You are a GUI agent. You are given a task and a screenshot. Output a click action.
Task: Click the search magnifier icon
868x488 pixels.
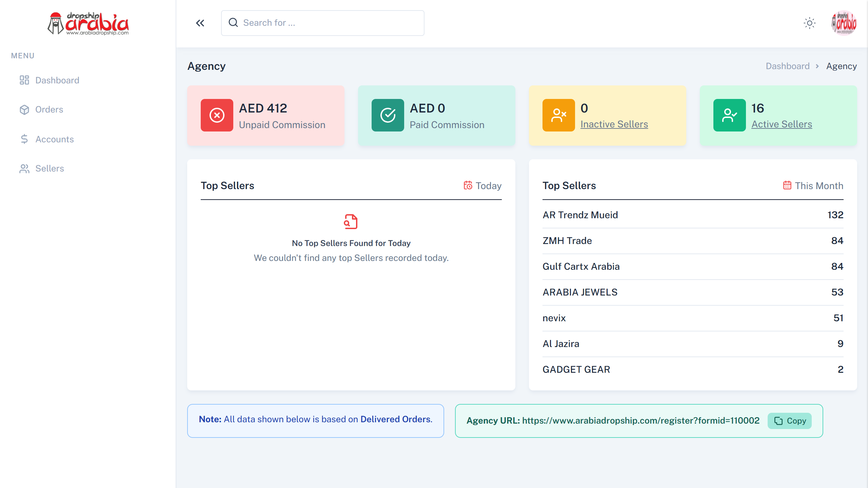[233, 23]
